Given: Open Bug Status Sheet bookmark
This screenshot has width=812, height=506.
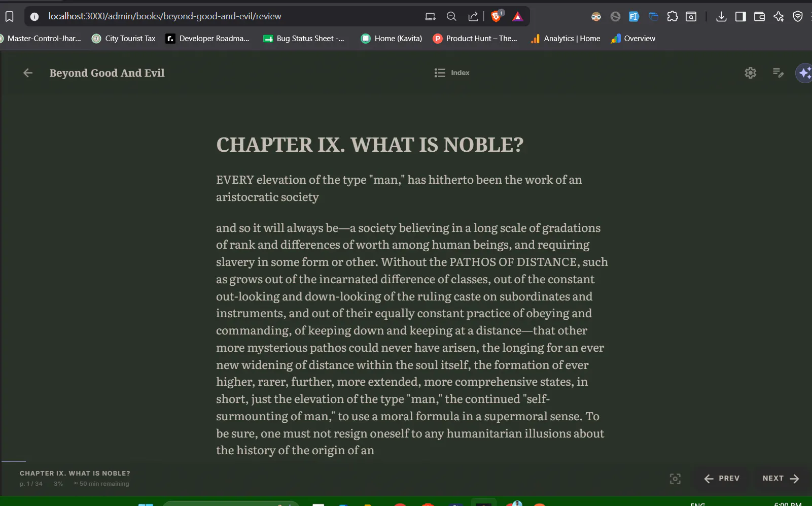Looking at the screenshot, I should pos(303,39).
